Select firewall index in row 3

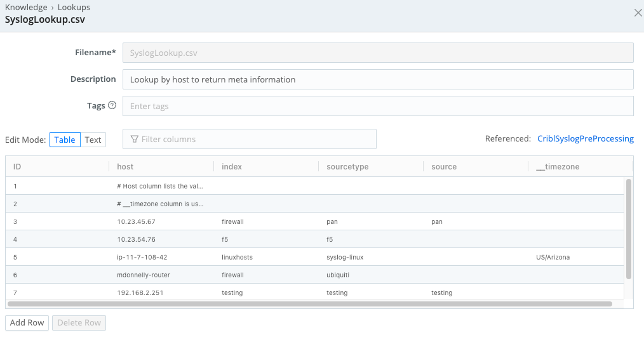coord(233,221)
